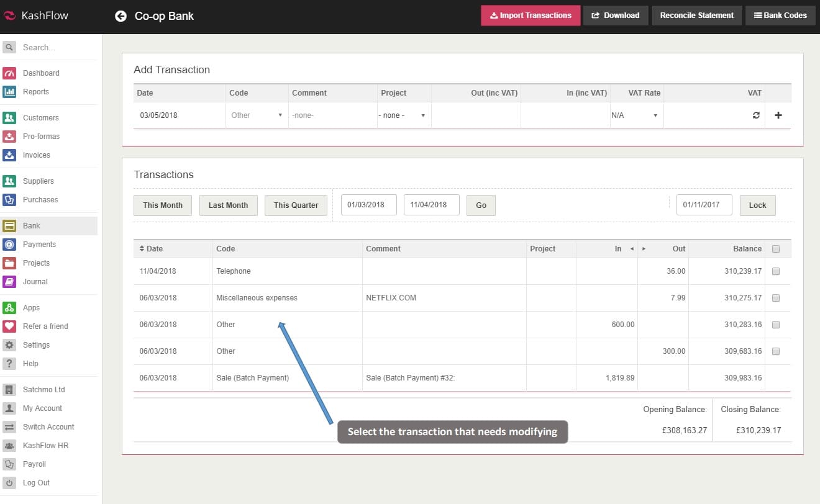Toggle the select-all checkbox in table header
820x504 pixels.
pos(775,249)
